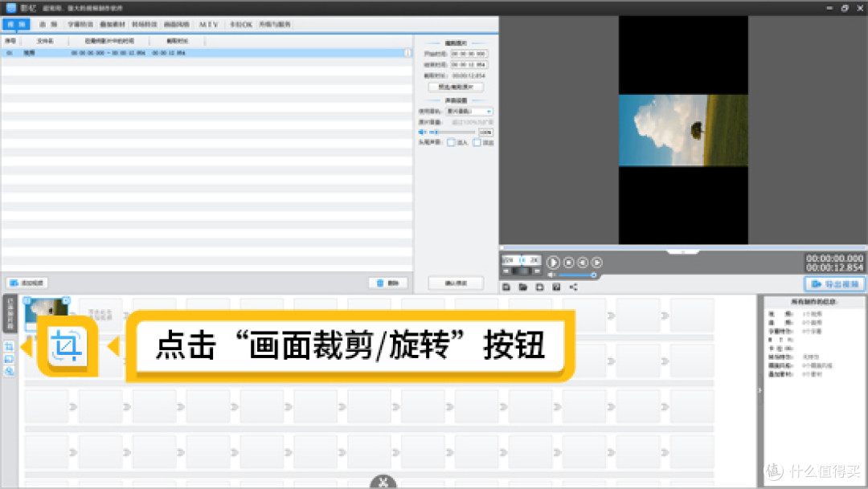Click the square icon right of the folder icon
The height and width of the screenshot is (489, 868).
point(540,287)
